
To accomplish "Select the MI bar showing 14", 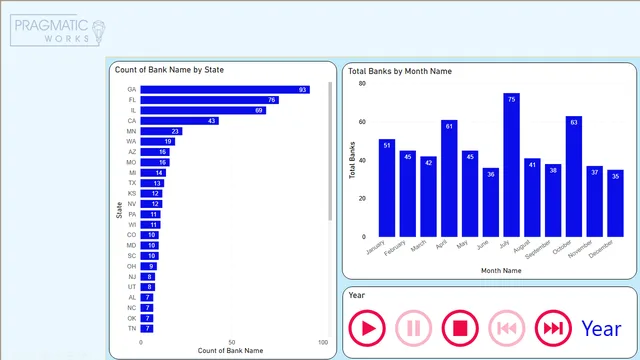I will pos(153,173).
